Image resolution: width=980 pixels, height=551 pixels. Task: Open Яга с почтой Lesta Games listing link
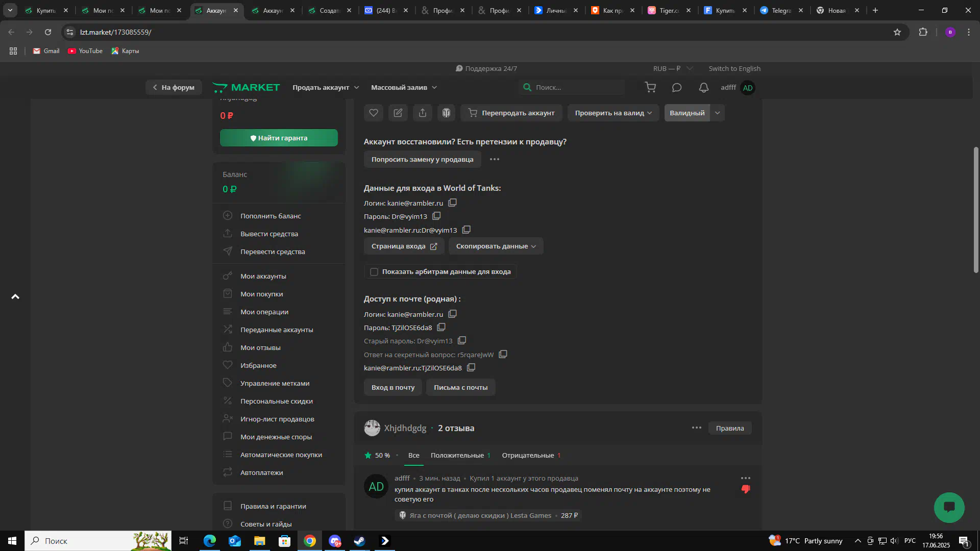click(480, 515)
